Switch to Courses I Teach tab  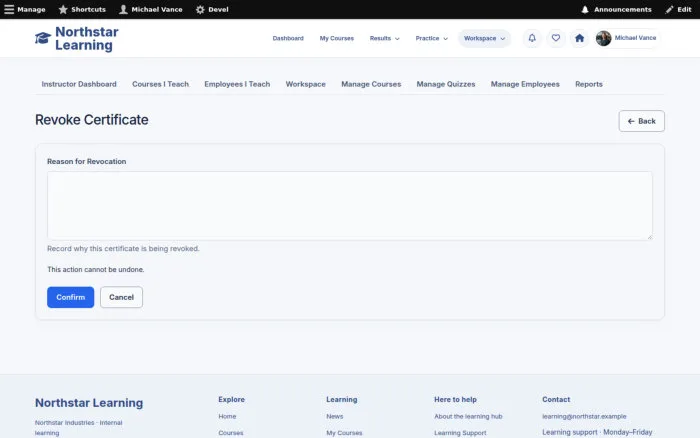161,84
